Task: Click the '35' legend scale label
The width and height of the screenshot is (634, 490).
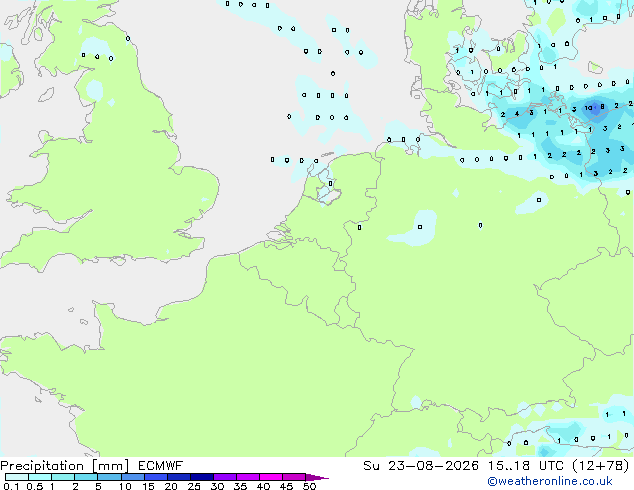Action: 240,486
